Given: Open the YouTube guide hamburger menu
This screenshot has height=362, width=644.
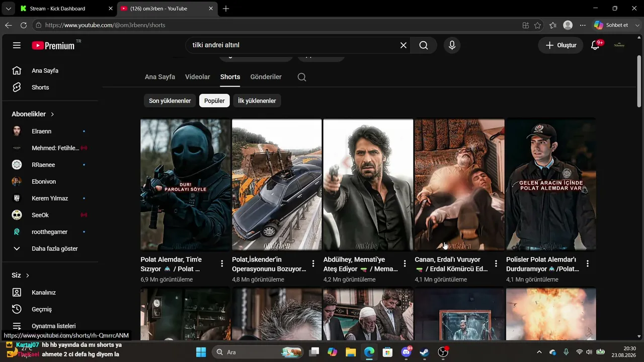Looking at the screenshot, I should [17, 45].
